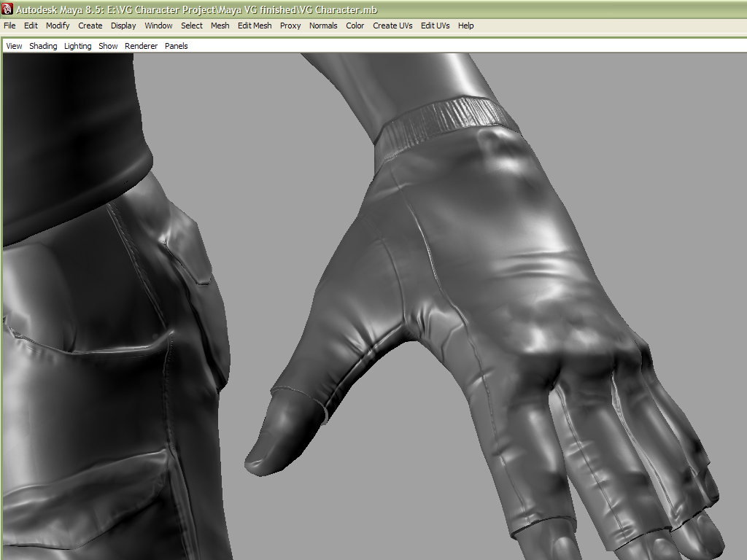This screenshot has height=560, width=747.
Task: Open the viewport Shading panel menu
Action: [x=43, y=46]
